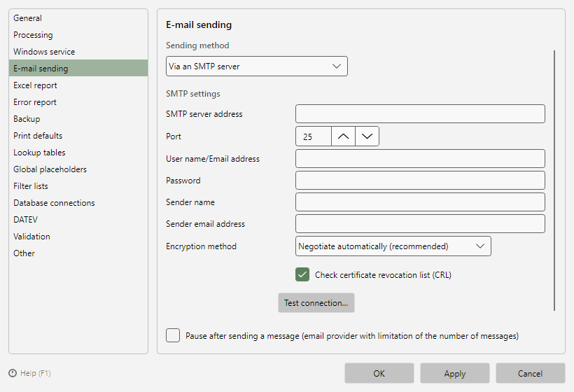The width and height of the screenshot is (574, 392).
Task: Increase the port number with up arrow
Action: coord(343,136)
